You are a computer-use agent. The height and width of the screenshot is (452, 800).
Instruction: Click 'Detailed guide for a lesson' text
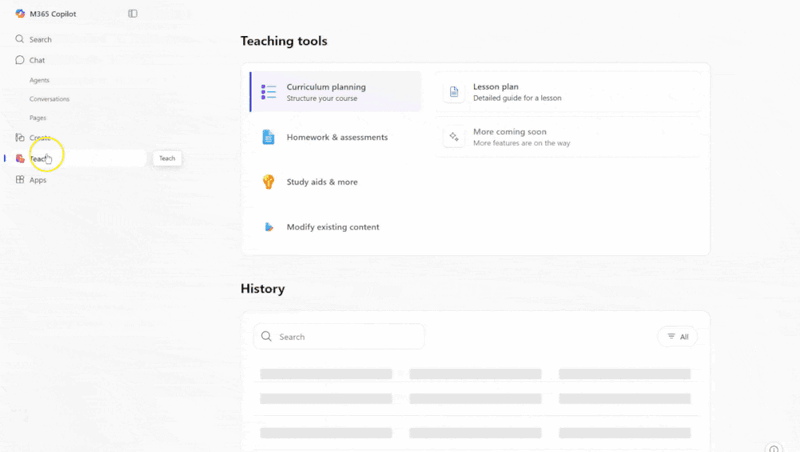tap(517, 98)
